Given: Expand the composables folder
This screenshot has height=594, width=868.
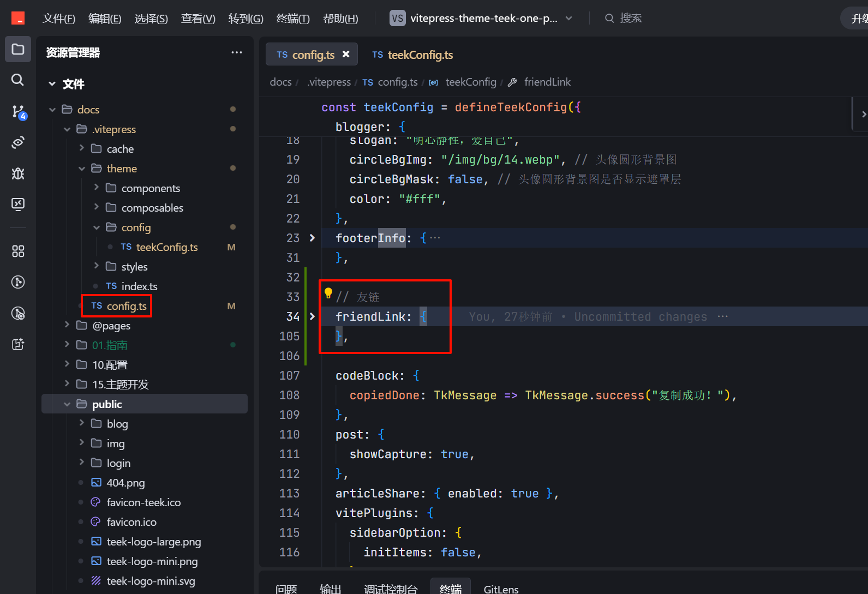Looking at the screenshot, I should pyautogui.click(x=97, y=207).
